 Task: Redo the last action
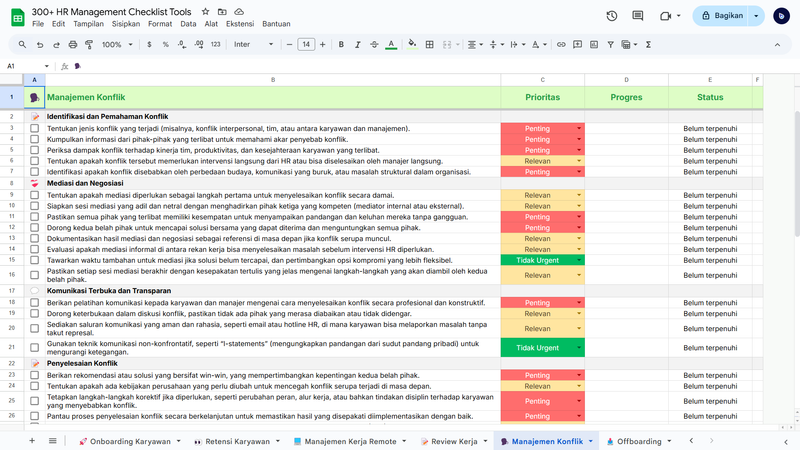(56, 45)
